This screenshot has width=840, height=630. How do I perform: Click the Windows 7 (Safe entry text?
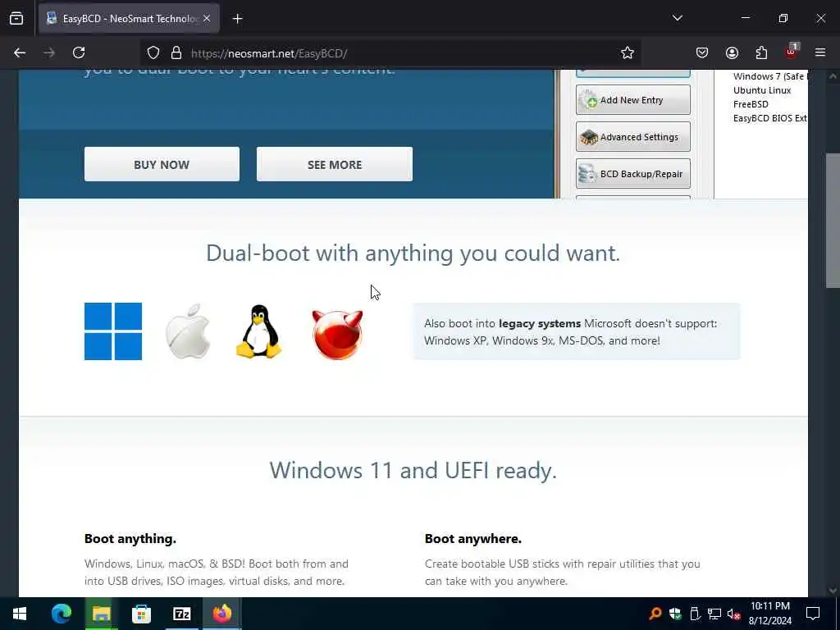(x=769, y=76)
